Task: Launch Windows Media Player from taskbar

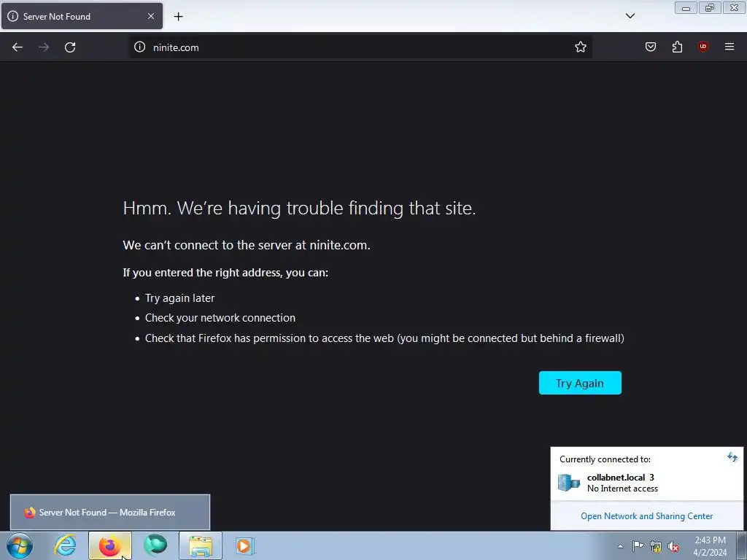Action: (245, 545)
